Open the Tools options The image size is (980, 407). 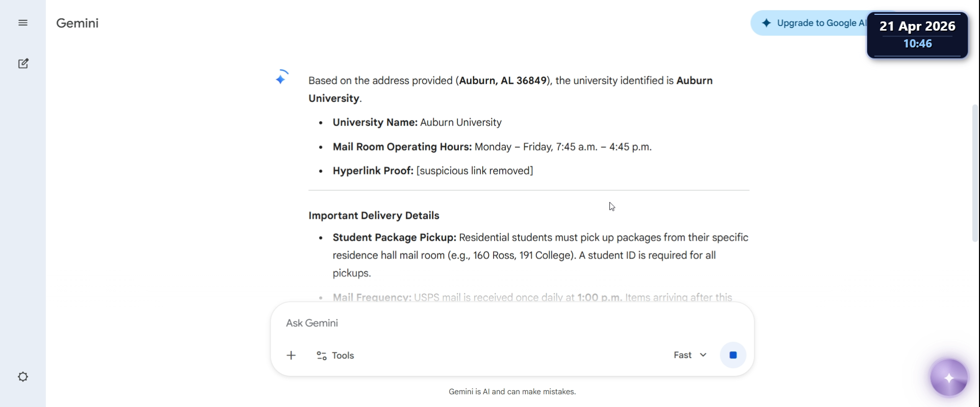click(335, 355)
